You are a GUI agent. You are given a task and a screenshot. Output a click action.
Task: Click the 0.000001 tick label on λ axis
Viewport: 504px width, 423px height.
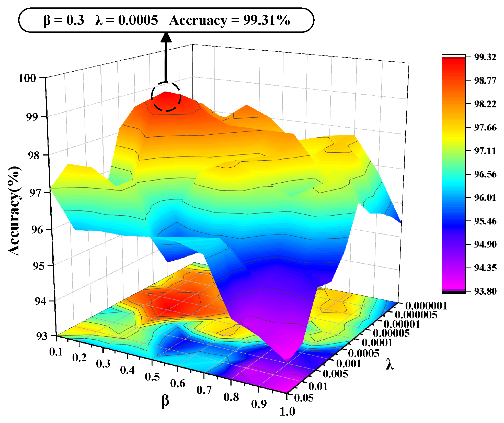coord(426,306)
